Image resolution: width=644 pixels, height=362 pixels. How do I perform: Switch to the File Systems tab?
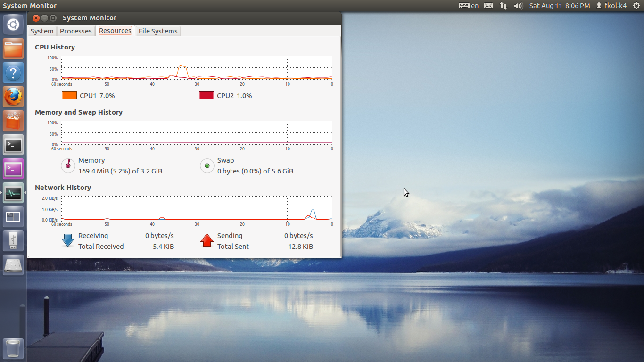(158, 31)
